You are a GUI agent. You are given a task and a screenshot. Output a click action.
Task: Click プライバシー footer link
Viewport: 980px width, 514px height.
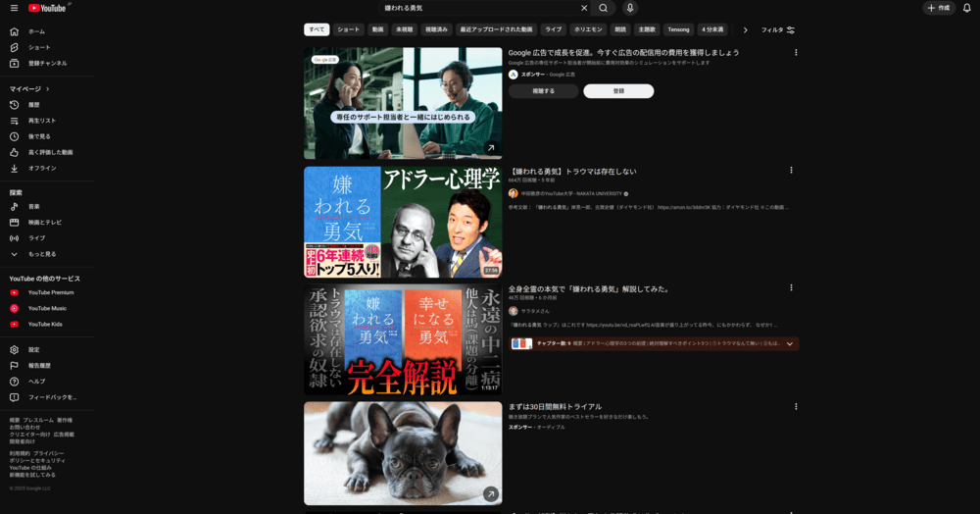[49, 453]
